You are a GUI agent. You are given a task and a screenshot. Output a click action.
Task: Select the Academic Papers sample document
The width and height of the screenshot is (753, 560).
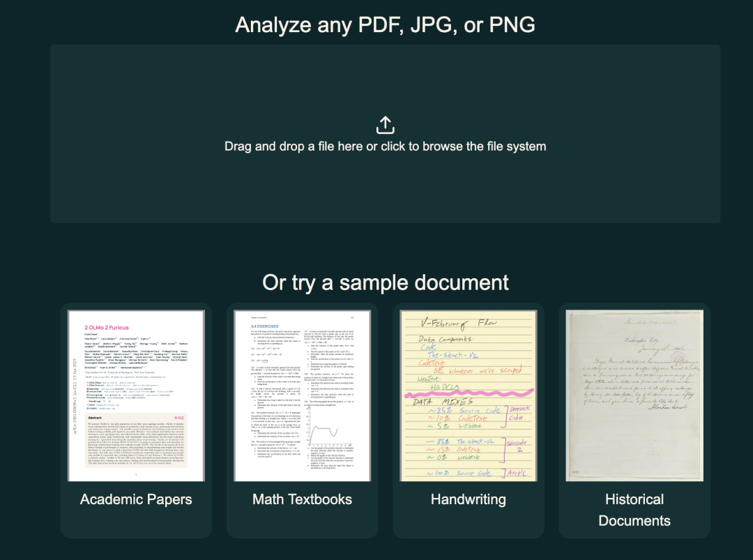pos(135,395)
